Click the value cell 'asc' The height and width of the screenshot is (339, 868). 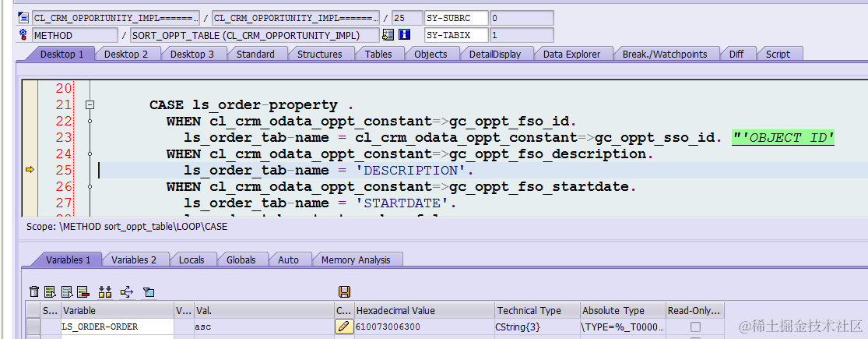pos(263,327)
